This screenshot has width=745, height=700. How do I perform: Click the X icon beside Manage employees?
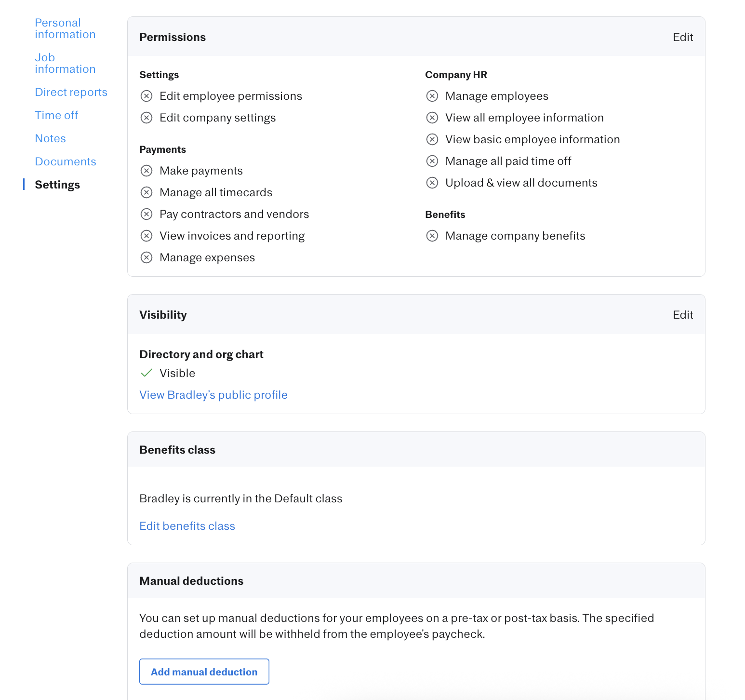pyautogui.click(x=432, y=96)
